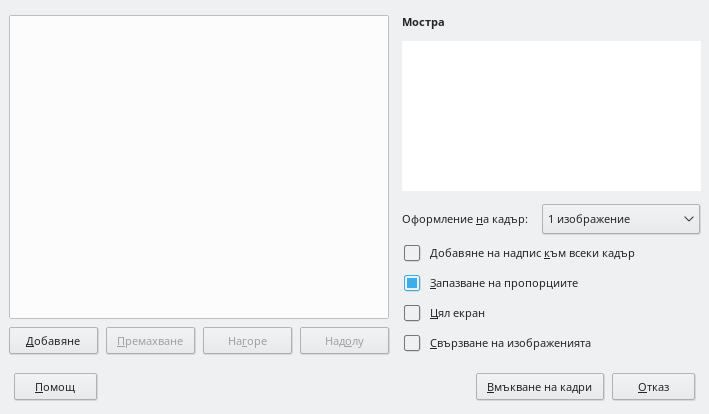Click the Надолу button
Screen dimensions: 709x414
coord(344,341)
